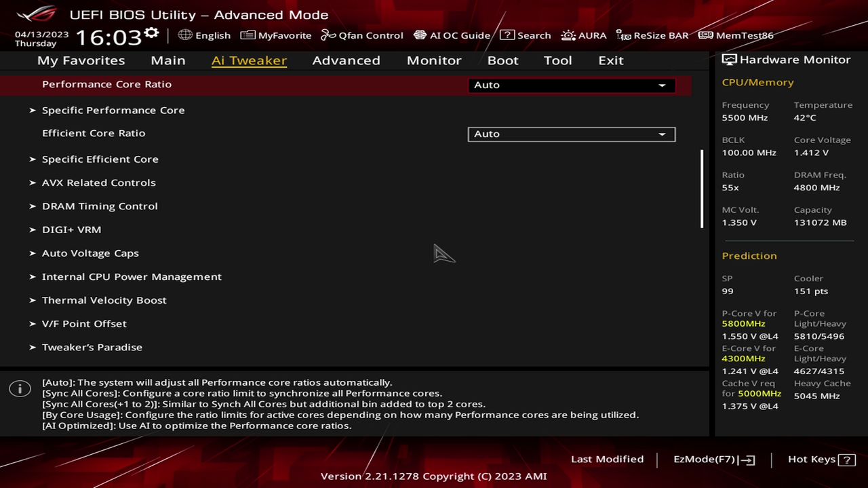Image resolution: width=868 pixels, height=488 pixels.
Task: Click the 42°C temperature value
Action: 805,118
